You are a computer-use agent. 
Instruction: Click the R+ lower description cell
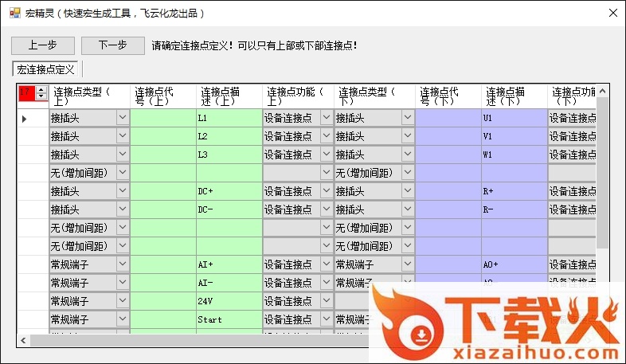click(x=514, y=192)
